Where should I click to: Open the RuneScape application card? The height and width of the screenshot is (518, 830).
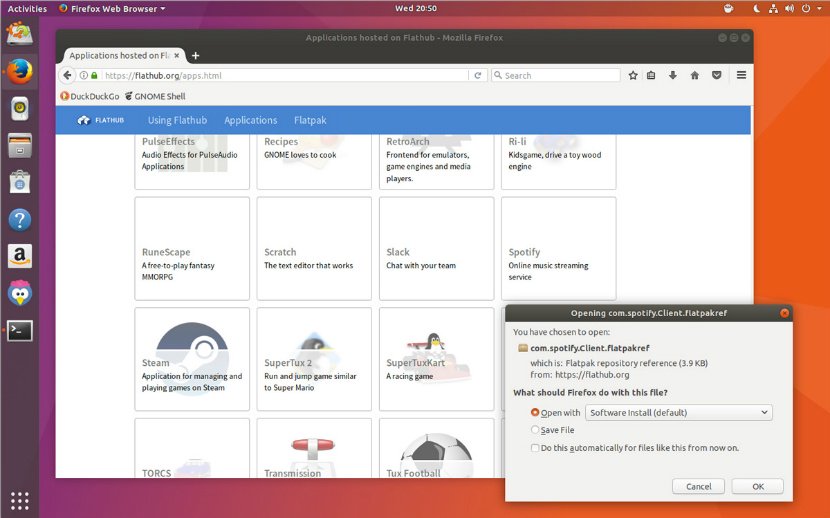[x=192, y=248]
